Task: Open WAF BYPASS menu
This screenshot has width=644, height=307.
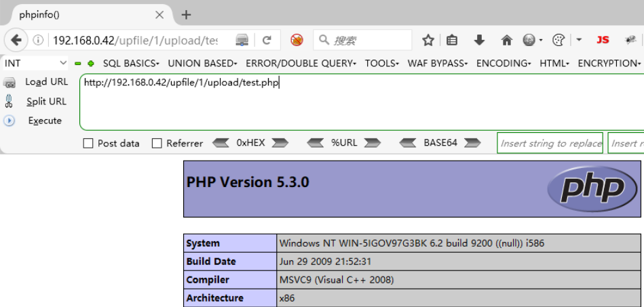Action: (438, 64)
